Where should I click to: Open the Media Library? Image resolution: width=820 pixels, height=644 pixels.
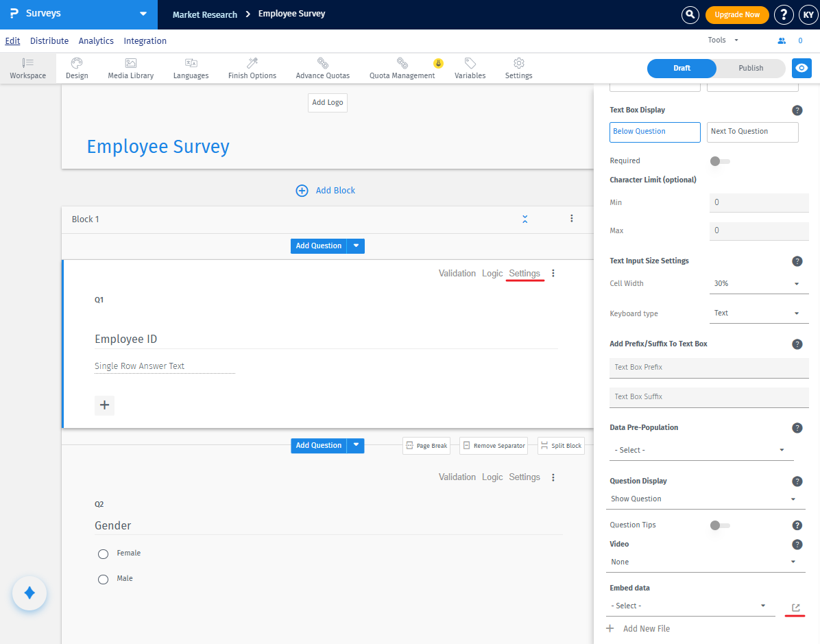pyautogui.click(x=131, y=69)
